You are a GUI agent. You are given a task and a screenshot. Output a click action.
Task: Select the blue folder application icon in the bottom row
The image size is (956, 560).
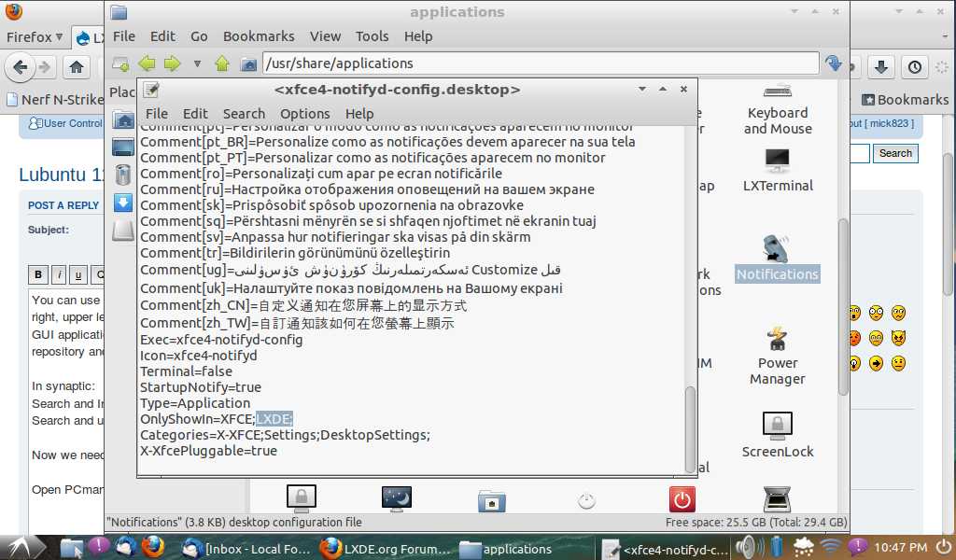(491, 501)
